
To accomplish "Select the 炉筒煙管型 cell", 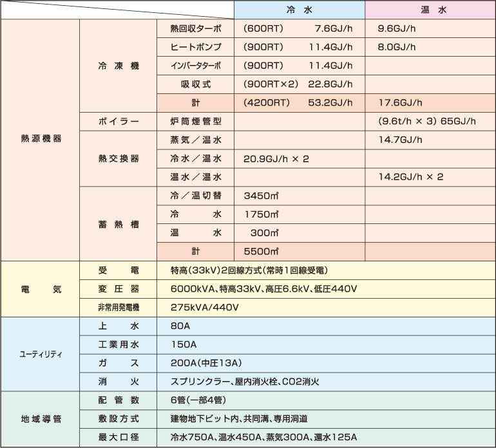I will click(x=195, y=121).
